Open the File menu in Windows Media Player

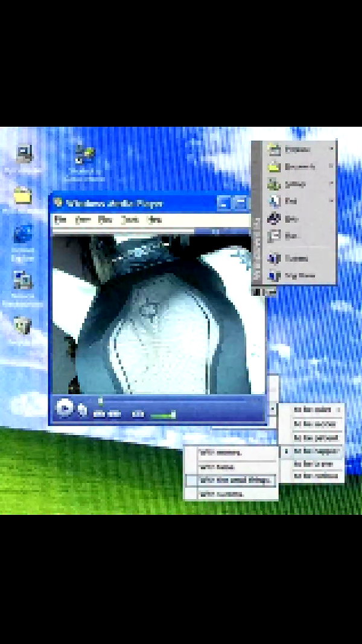coord(60,220)
